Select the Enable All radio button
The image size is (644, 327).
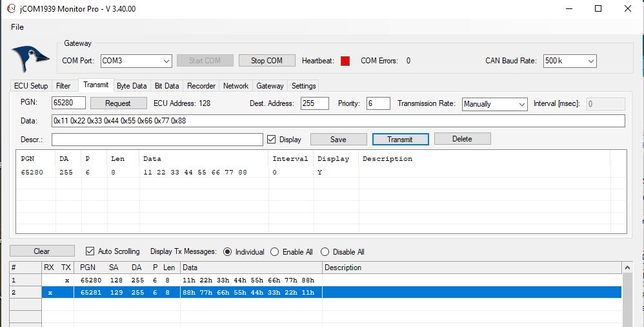pyautogui.click(x=275, y=252)
